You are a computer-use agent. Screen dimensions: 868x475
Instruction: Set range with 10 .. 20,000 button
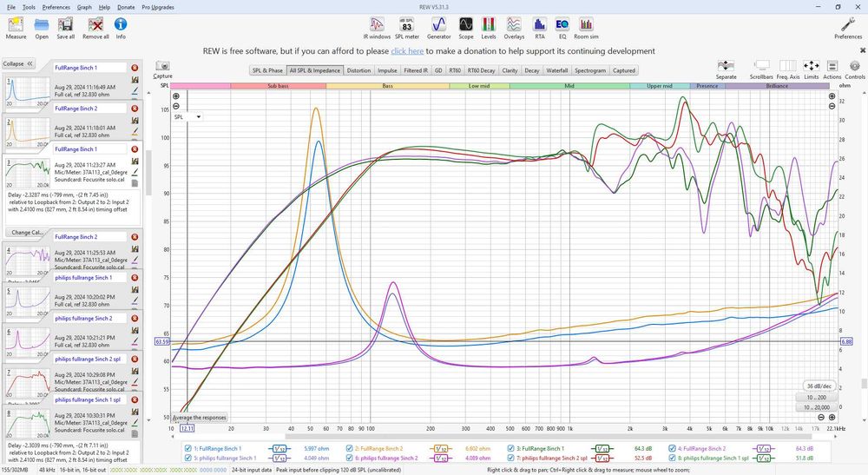pyautogui.click(x=817, y=407)
